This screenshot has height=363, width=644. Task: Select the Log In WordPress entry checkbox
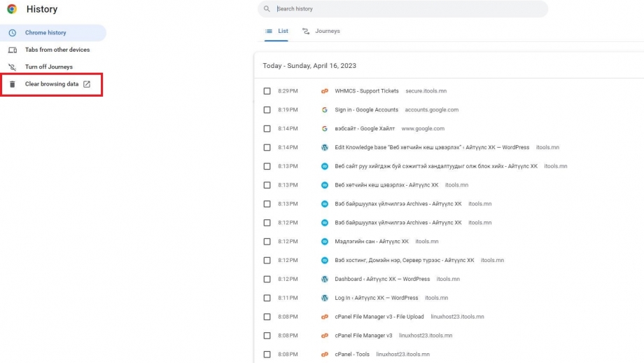click(267, 298)
